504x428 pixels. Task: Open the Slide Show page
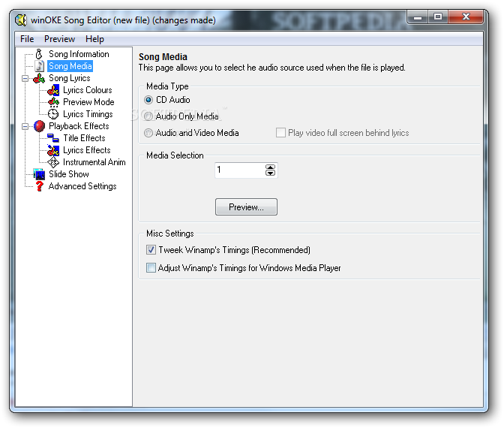tap(69, 174)
